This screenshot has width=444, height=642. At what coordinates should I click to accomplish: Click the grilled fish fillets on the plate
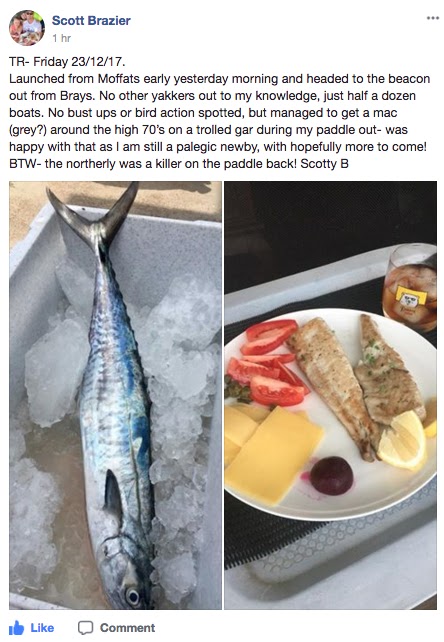356,381
